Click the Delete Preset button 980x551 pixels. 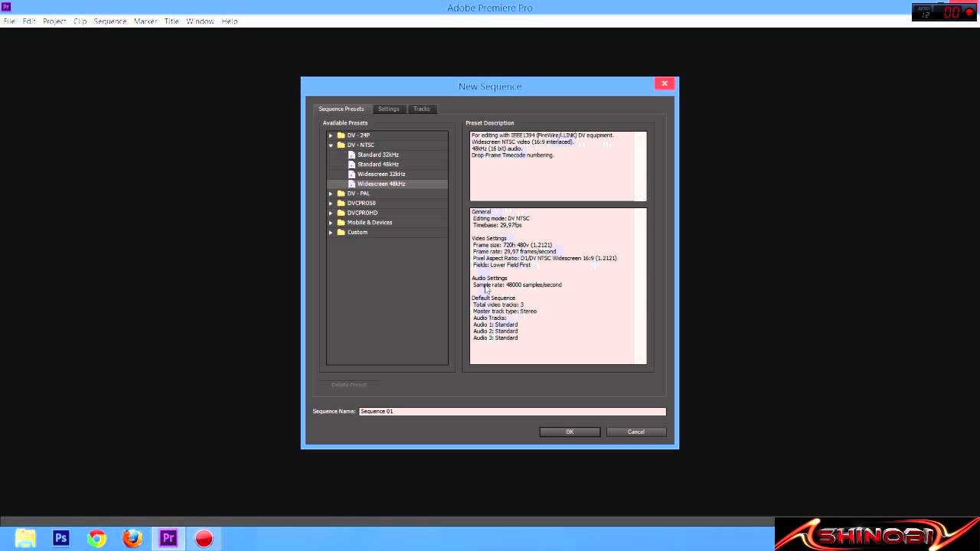pyautogui.click(x=349, y=384)
